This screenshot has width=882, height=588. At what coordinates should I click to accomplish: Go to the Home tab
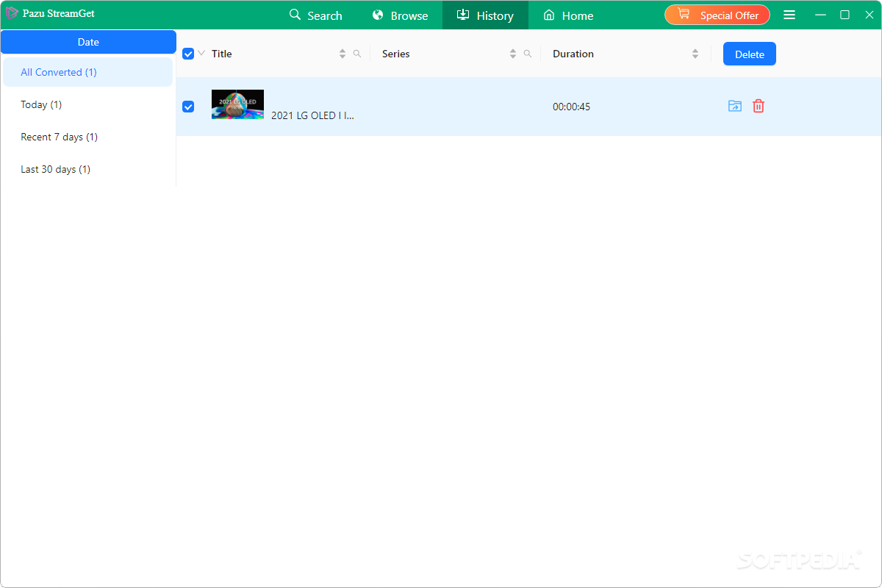(x=568, y=15)
